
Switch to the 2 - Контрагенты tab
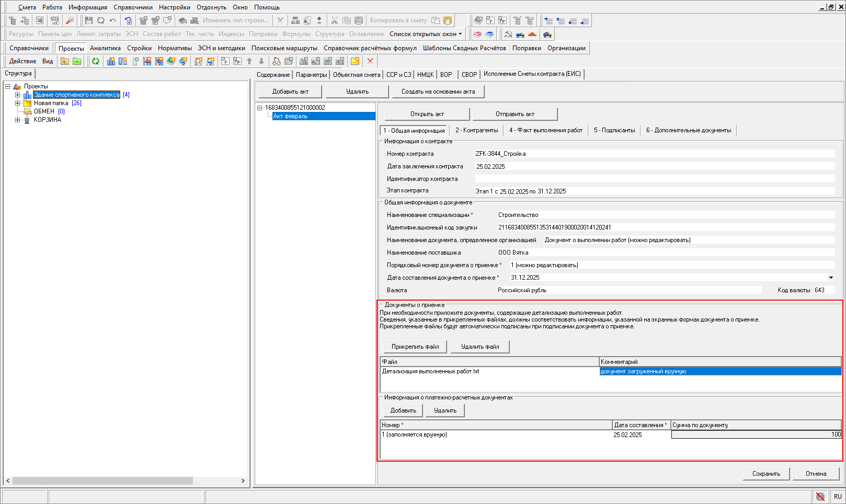[x=476, y=130]
